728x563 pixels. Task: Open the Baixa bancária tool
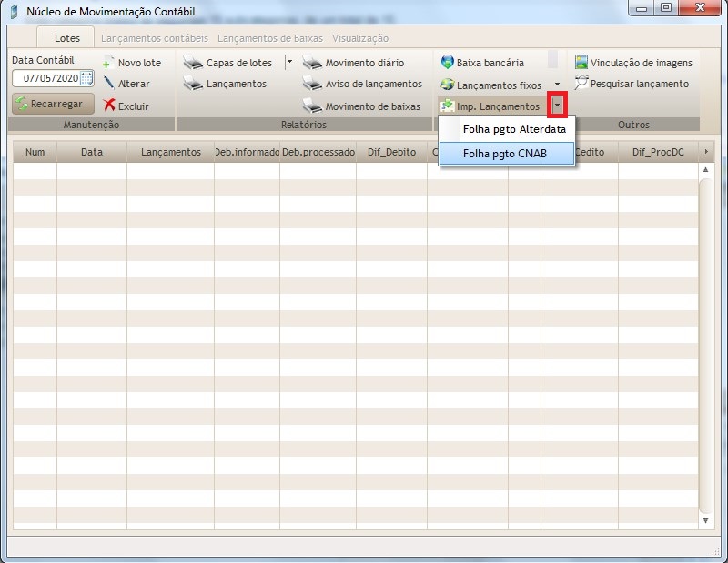point(483,63)
